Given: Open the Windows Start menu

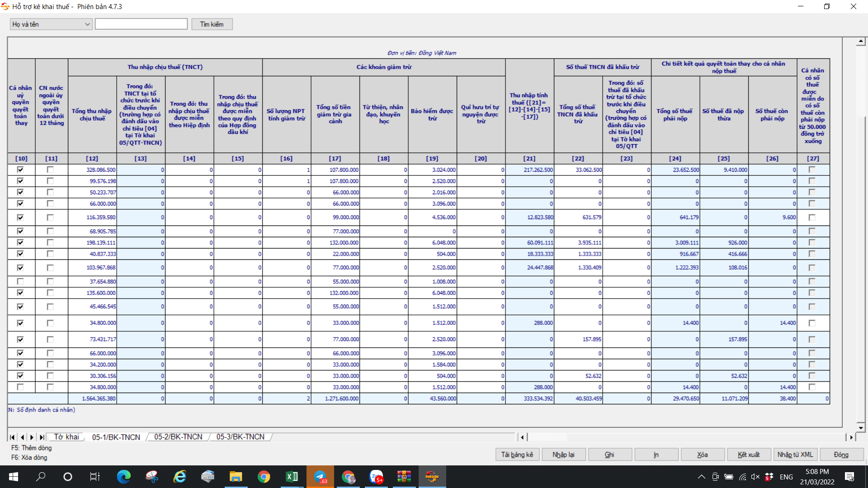Looking at the screenshot, I should point(14,477).
